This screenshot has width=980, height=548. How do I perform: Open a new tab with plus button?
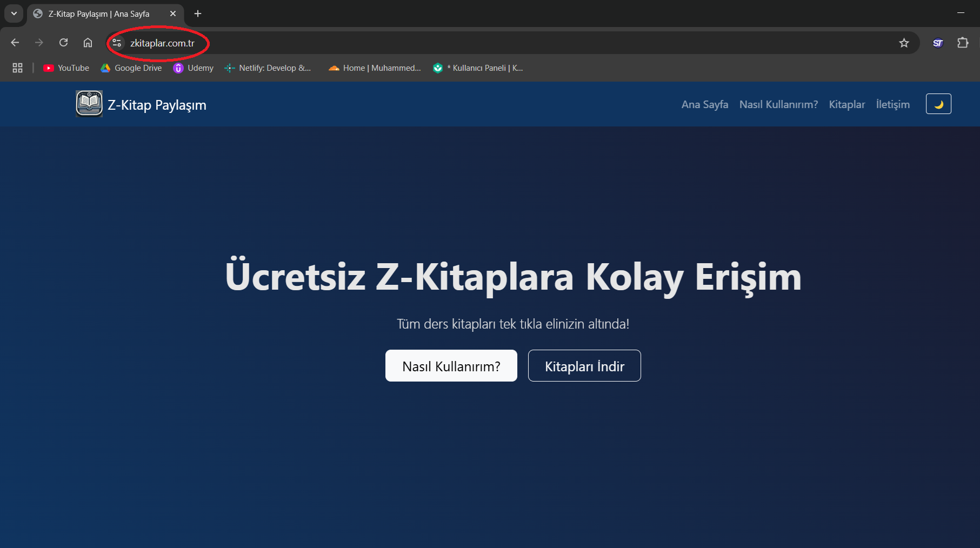click(198, 14)
